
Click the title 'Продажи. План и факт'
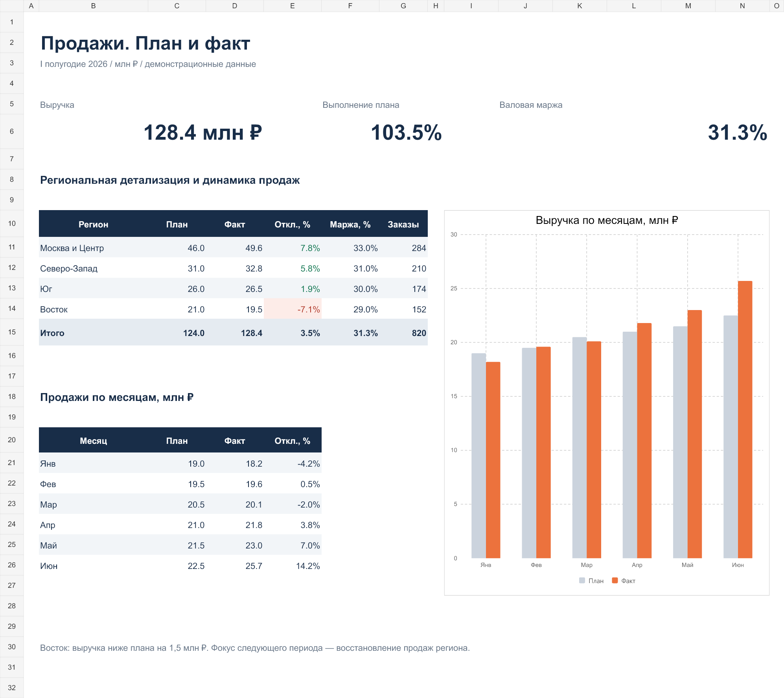click(x=145, y=43)
